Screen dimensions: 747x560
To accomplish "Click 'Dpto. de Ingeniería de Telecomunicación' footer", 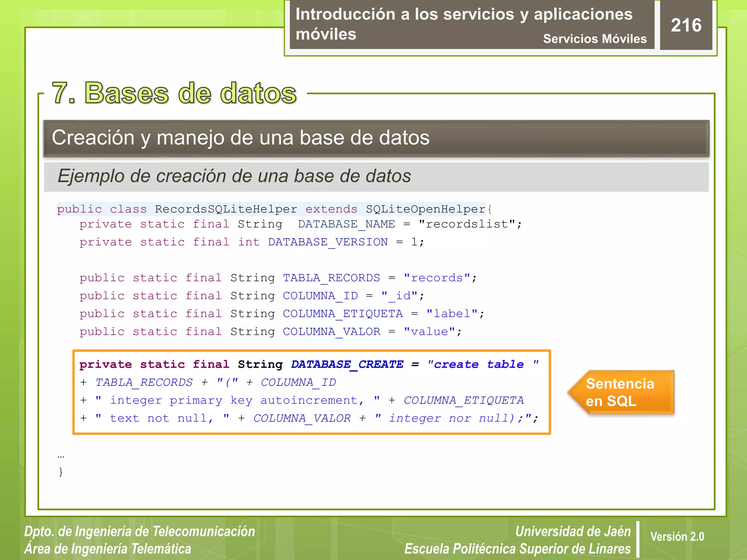I will pos(139,532).
